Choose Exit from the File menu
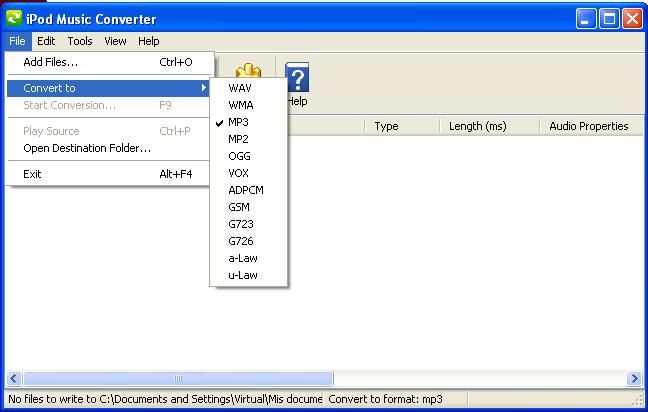This screenshot has height=412, width=648. tap(108, 174)
